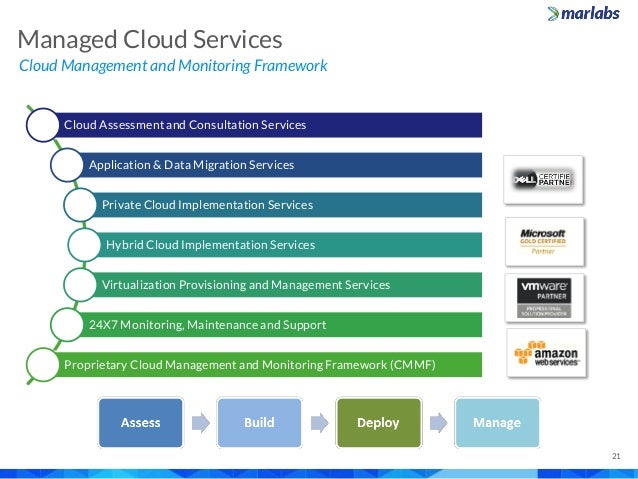Click the arrow between Assess and Build
This screenshot has height=479, width=638.
pyautogui.click(x=201, y=423)
